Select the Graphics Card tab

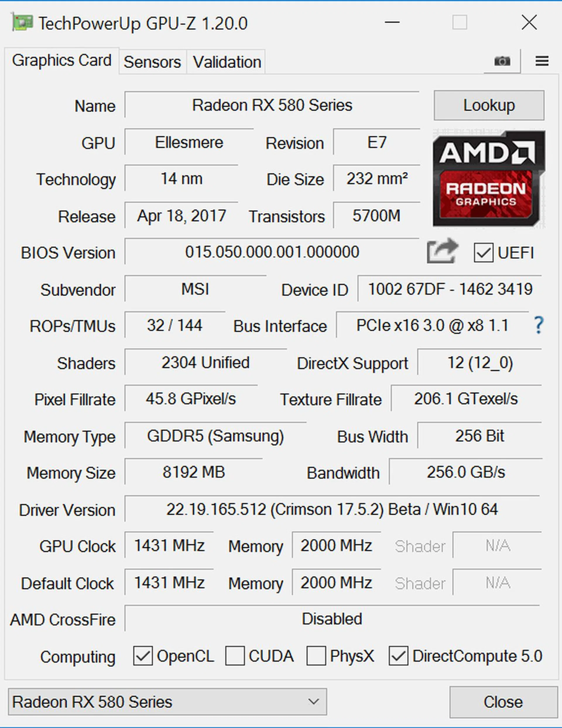62,61
